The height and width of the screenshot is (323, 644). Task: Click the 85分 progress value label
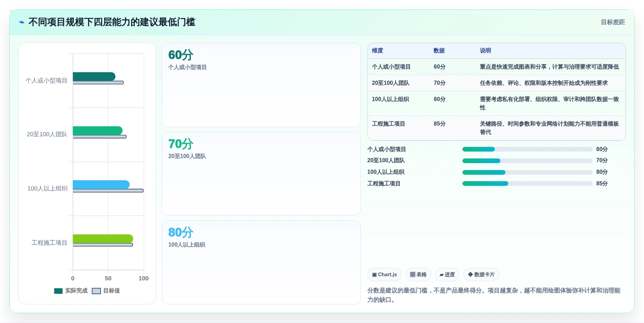click(602, 184)
